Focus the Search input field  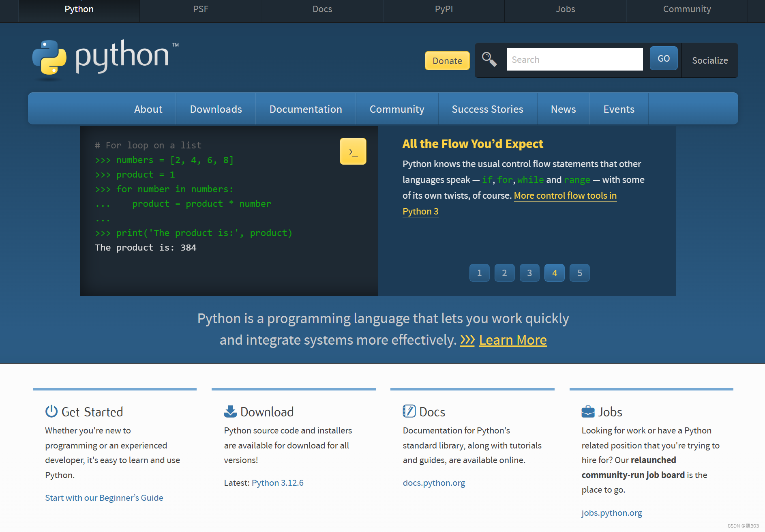[575, 59]
